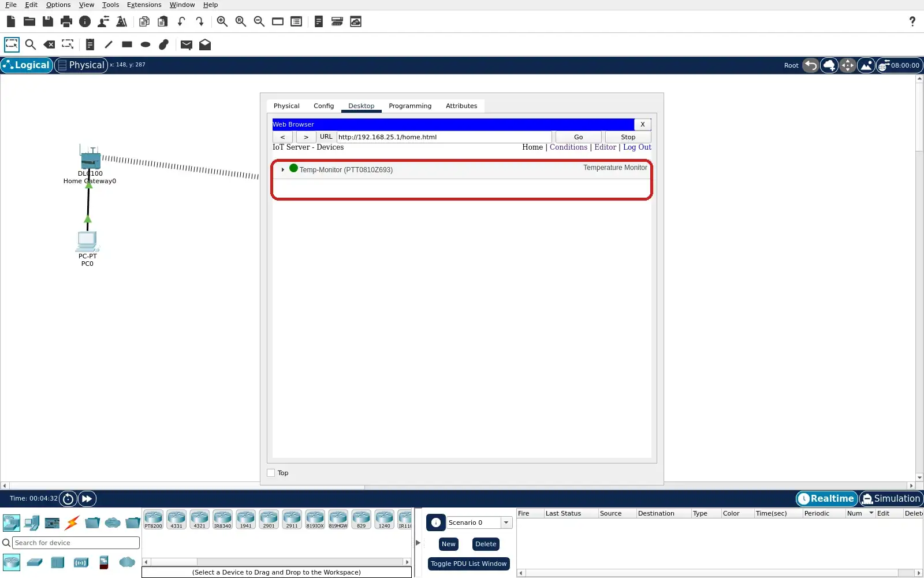Switch to the Config tab
924x578 pixels.
323,106
